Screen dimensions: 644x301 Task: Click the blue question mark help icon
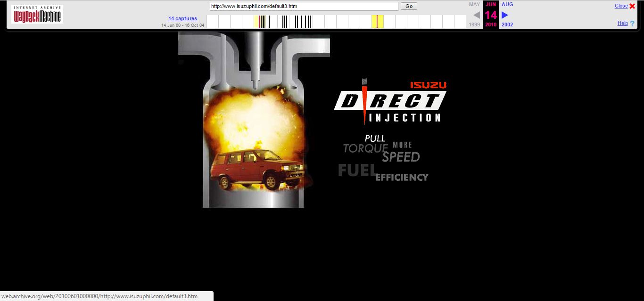[632, 23]
